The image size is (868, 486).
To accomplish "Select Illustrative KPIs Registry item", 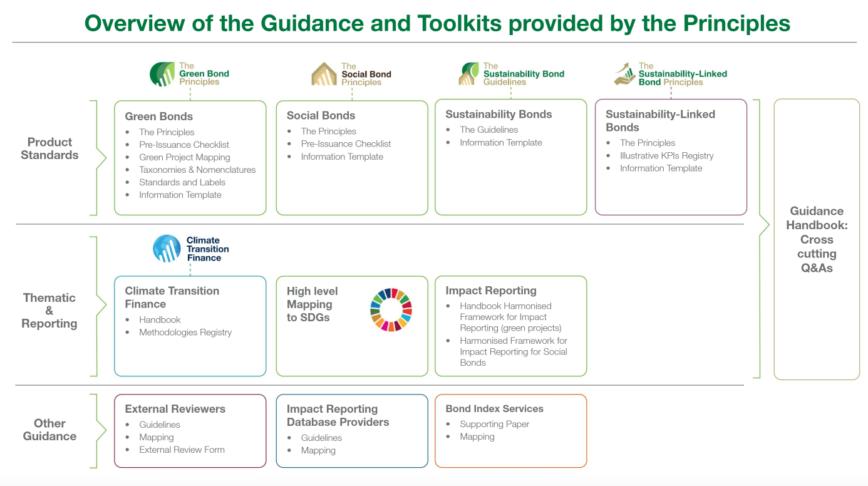I will pos(666,155).
